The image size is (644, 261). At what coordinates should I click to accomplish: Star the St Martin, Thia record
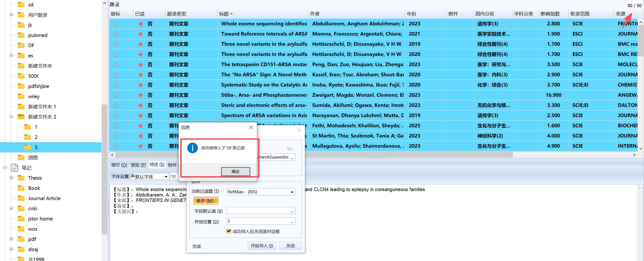coord(116,136)
